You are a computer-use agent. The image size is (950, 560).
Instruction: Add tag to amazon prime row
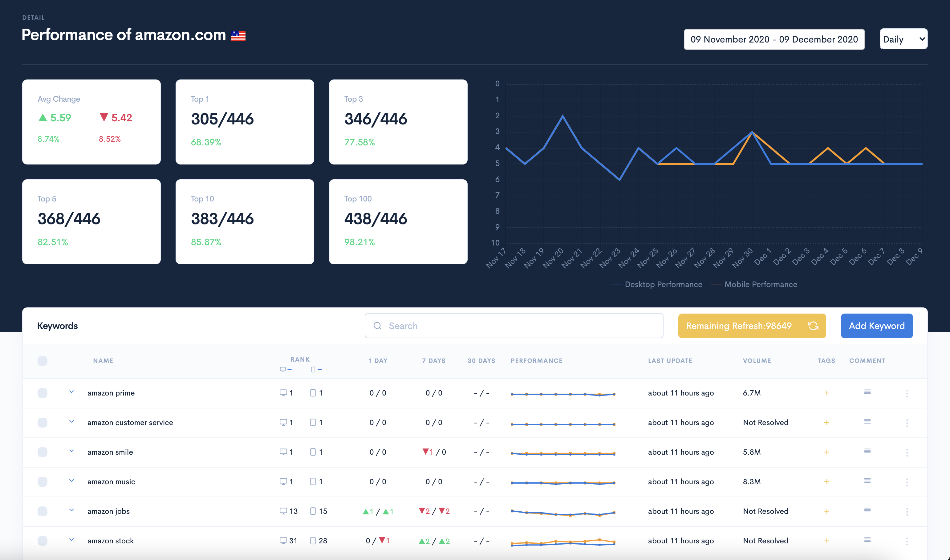826,393
